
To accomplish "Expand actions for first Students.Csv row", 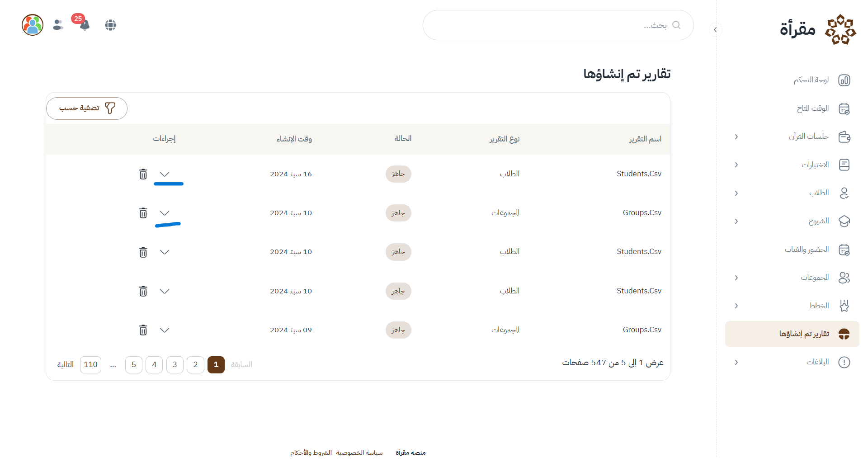I will (x=165, y=174).
